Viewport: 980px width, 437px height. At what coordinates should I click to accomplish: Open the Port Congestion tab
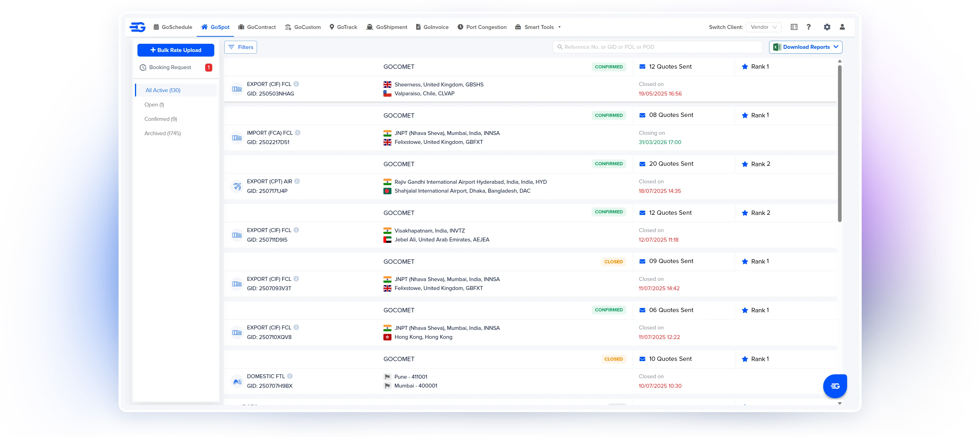pyautogui.click(x=482, y=27)
